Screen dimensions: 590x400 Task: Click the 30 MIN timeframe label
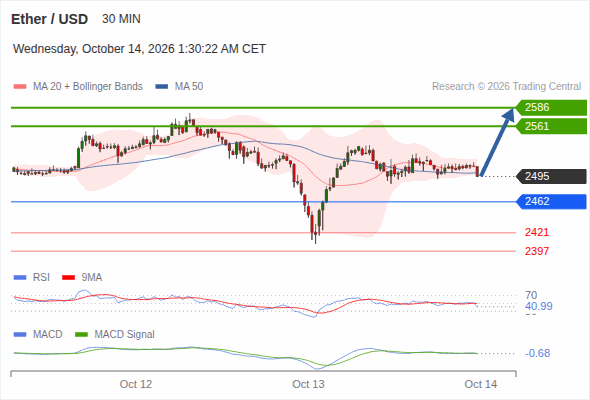click(x=121, y=19)
